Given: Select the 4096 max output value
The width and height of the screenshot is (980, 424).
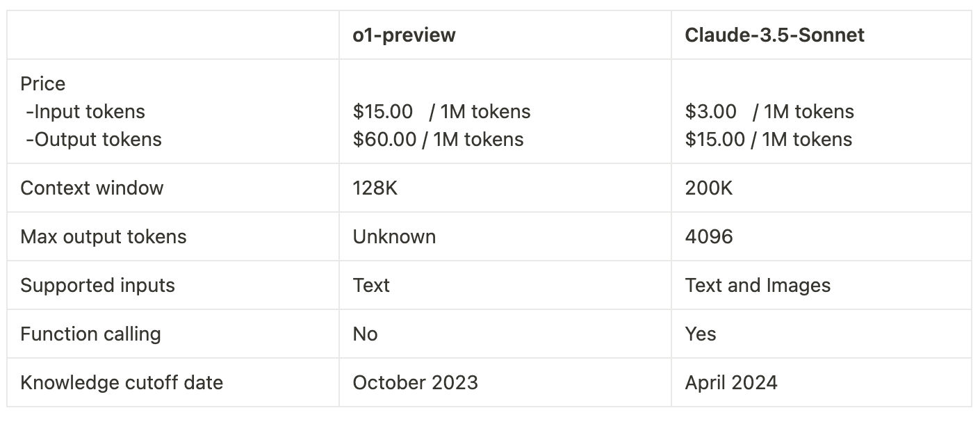Looking at the screenshot, I should point(709,237).
